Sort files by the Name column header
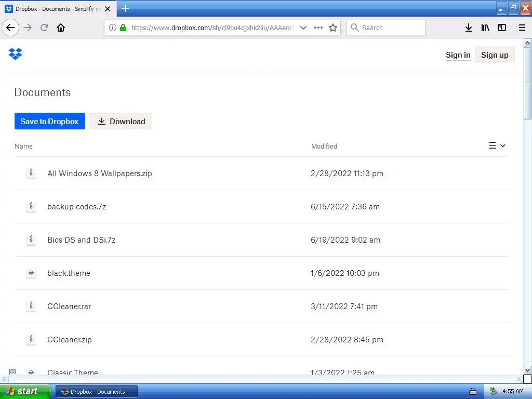 [23, 146]
